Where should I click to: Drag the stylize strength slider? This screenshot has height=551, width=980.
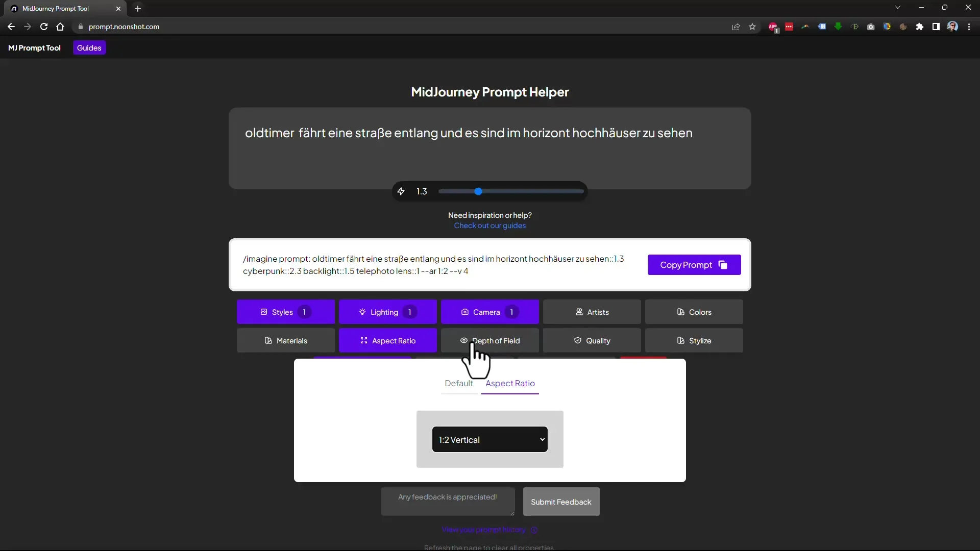coord(479,192)
